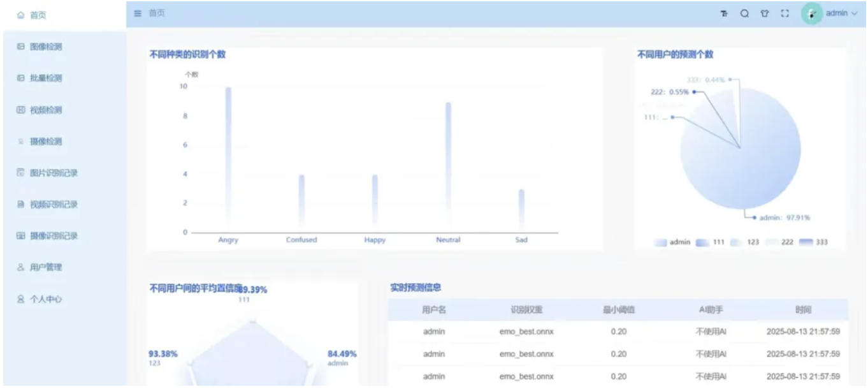Click the Neutral bar in the chart

(448, 167)
